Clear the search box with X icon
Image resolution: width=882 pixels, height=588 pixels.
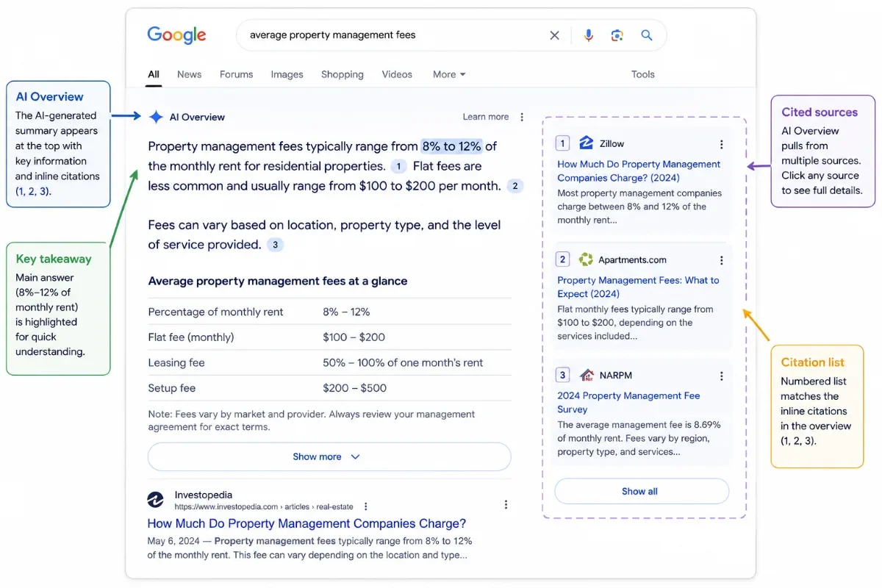coord(555,35)
